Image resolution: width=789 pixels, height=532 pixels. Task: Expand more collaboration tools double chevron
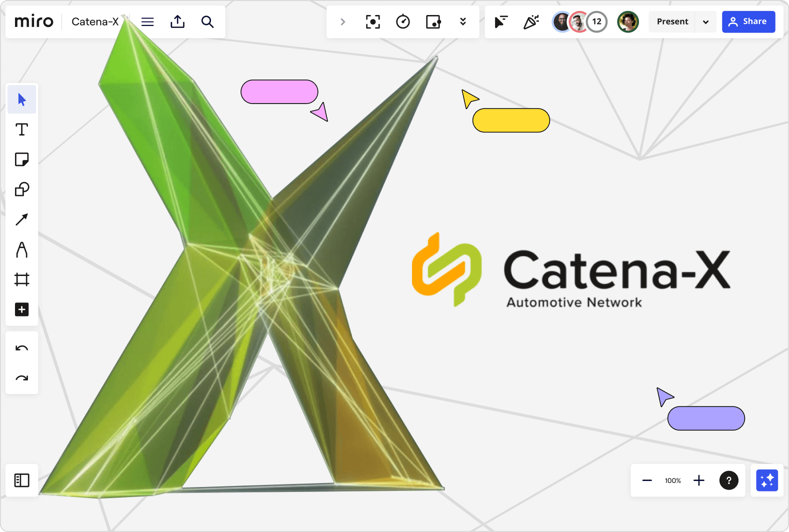[x=463, y=22]
